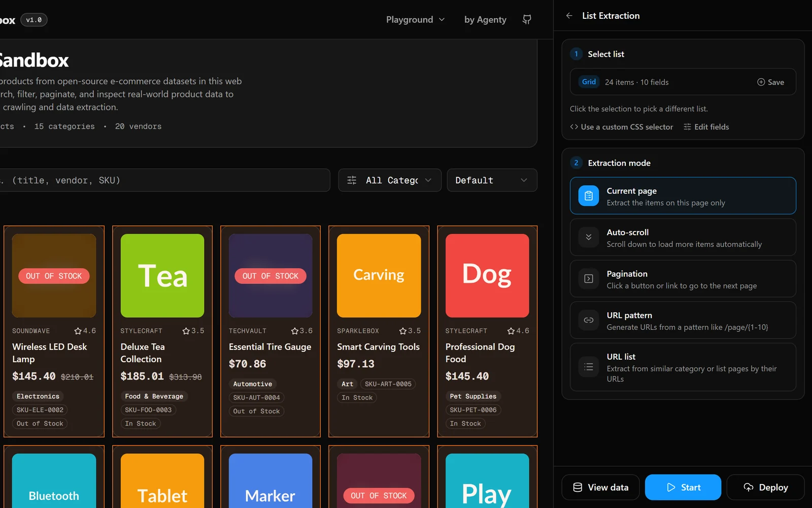812x508 pixels.
Task: Click the URL list lines icon
Action: (x=589, y=367)
